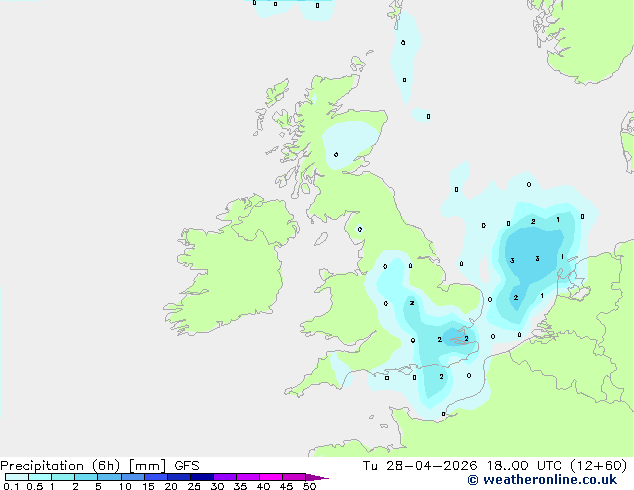Screen dimensions: 634x490
Task: Click the 'Tu 28-04-2026 18..00 UTC (12+60)' label
Action: tap(495, 466)
